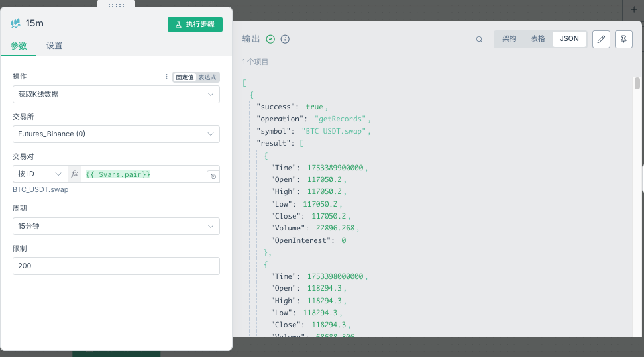Open the search icon in output panel

point(479,40)
